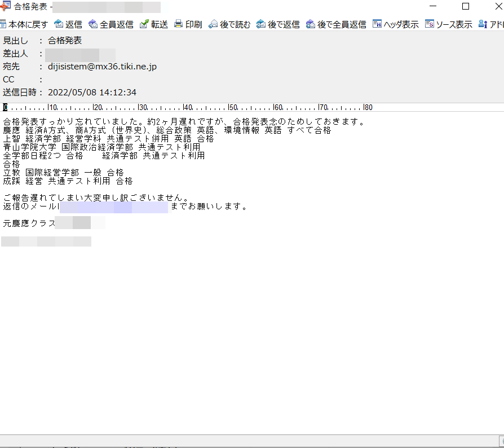Viewport: 504px width, 448px height.
Task: Select 後で返信 in the toolbar
Action: pyautogui.click(x=284, y=24)
